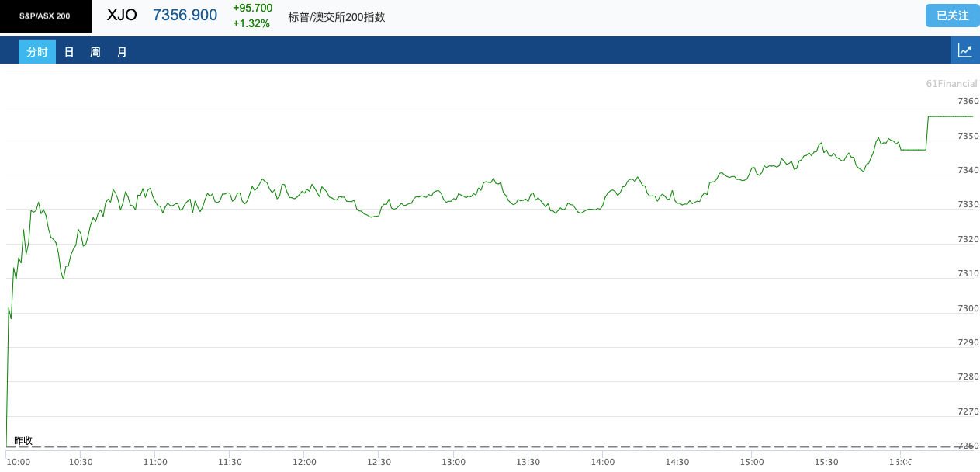The width and height of the screenshot is (980, 472).
Task: Switch to the 日 daily chart tab
Action: pyautogui.click(x=69, y=52)
